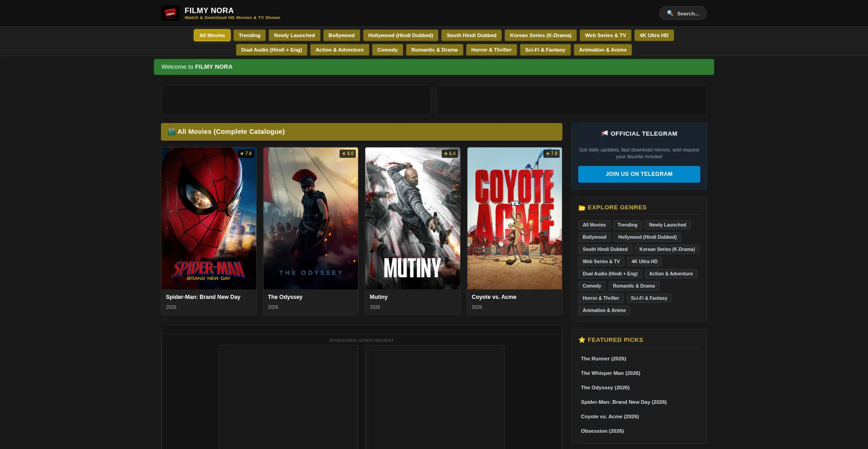Click Coyote vs. Acme title below its poster

[x=494, y=297]
